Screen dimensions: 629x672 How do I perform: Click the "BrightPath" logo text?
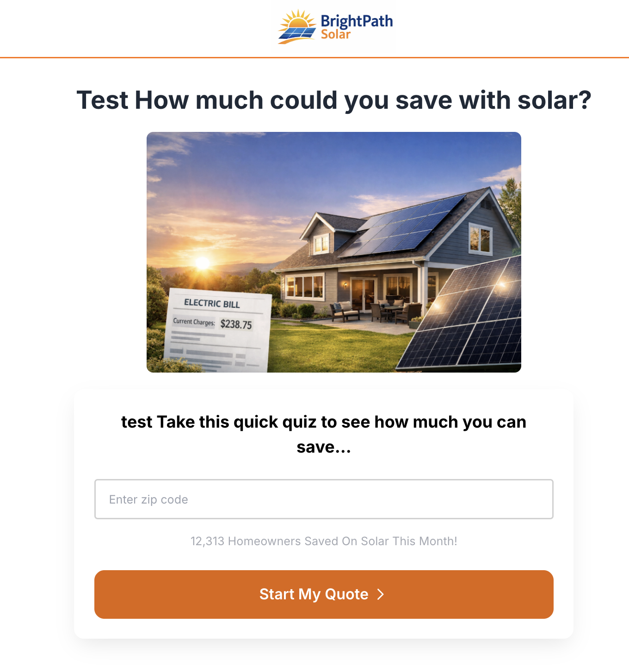[357, 21]
